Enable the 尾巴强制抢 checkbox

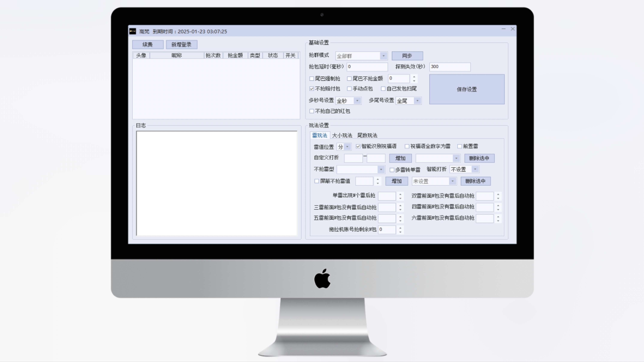pos(312,78)
